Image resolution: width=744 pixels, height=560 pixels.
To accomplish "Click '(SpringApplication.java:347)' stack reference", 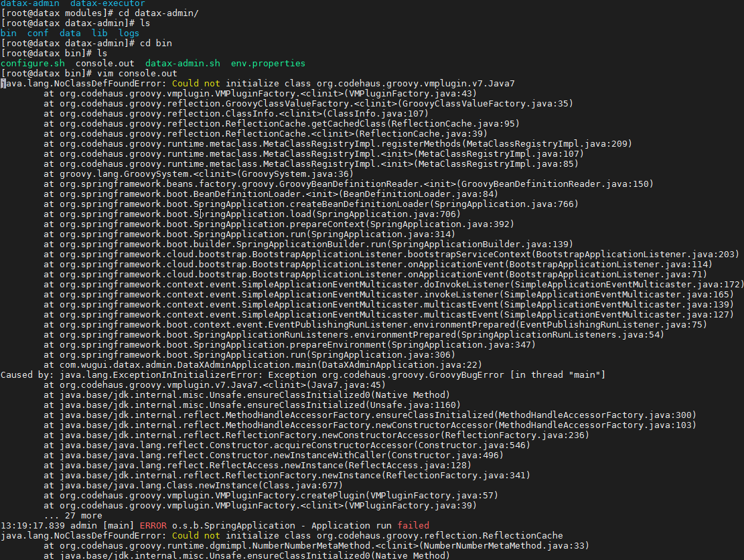I will tap(461, 344).
